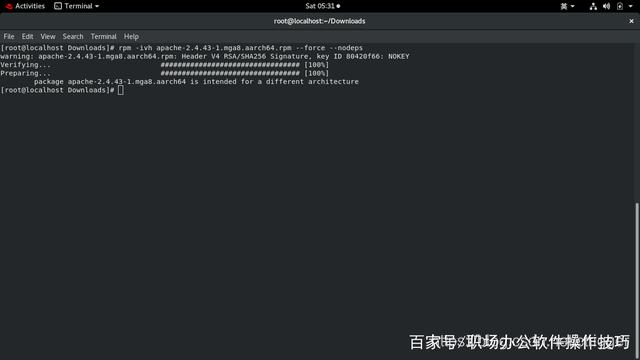The width and height of the screenshot is (640, 360).
Task: Click the network connection icon
Action: pyautogui.click(x=593, y=6)
